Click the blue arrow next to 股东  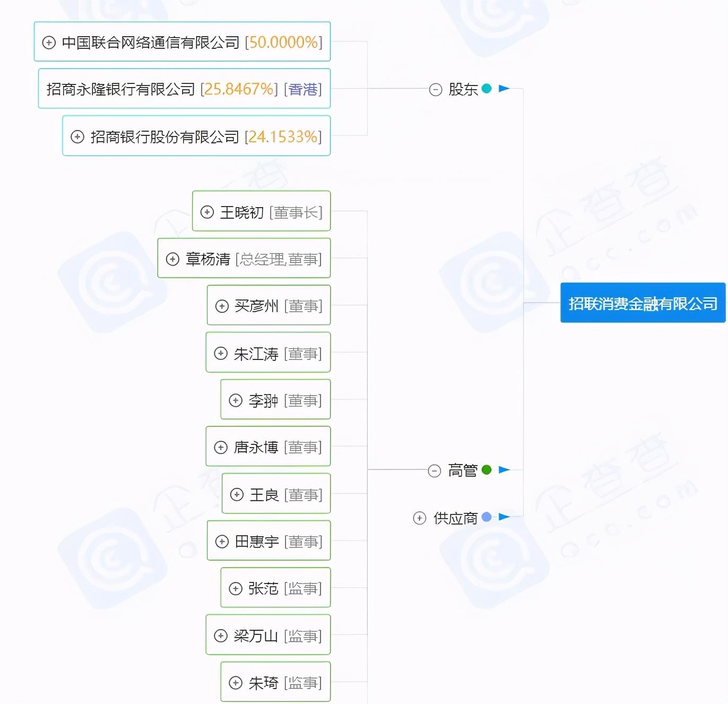(x=504, y=89)
